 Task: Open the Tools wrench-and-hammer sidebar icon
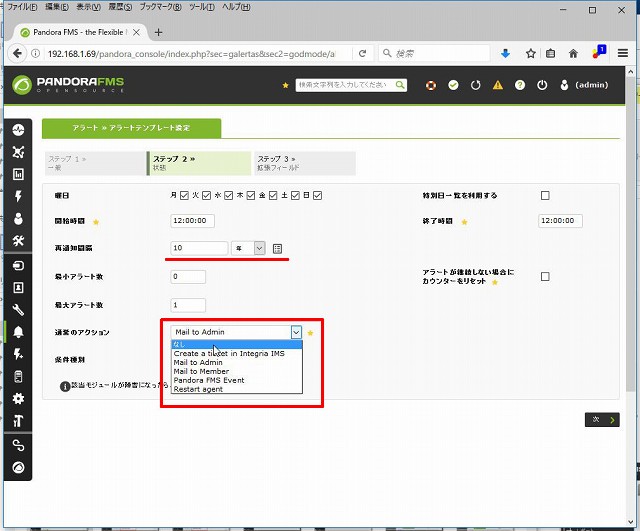[18, 241]
